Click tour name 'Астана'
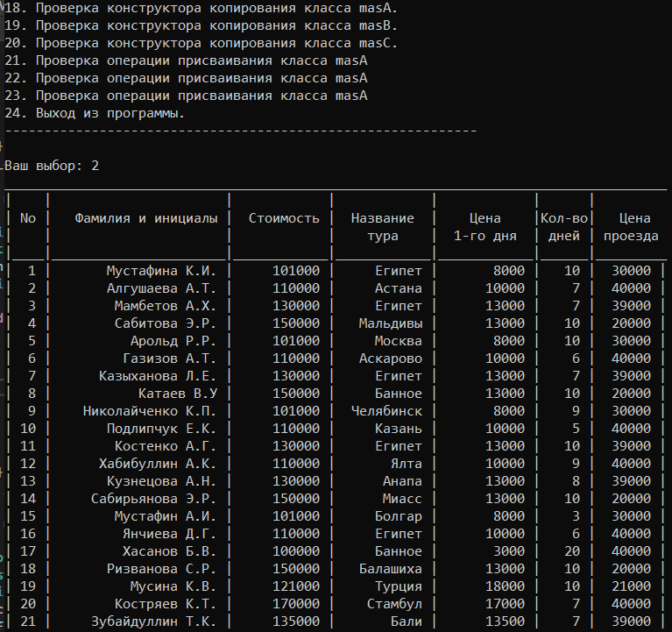672x632 pixels. tap(399, 288)
